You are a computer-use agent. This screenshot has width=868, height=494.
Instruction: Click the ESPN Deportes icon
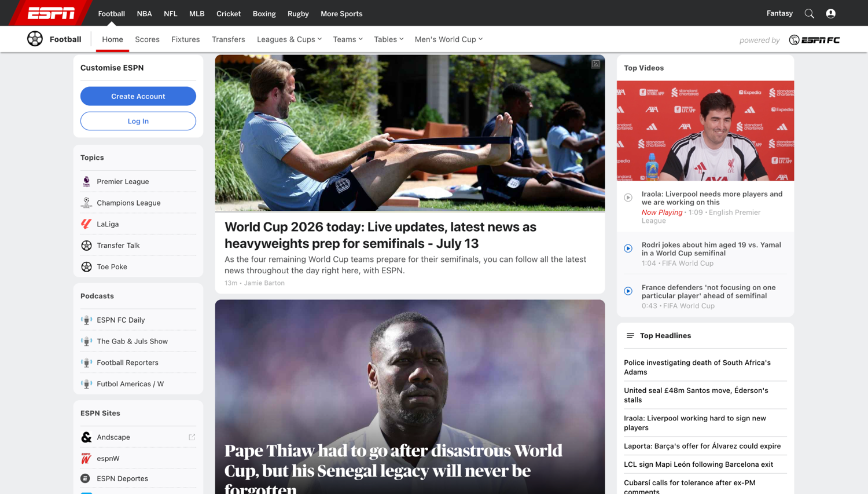[85, 478]
